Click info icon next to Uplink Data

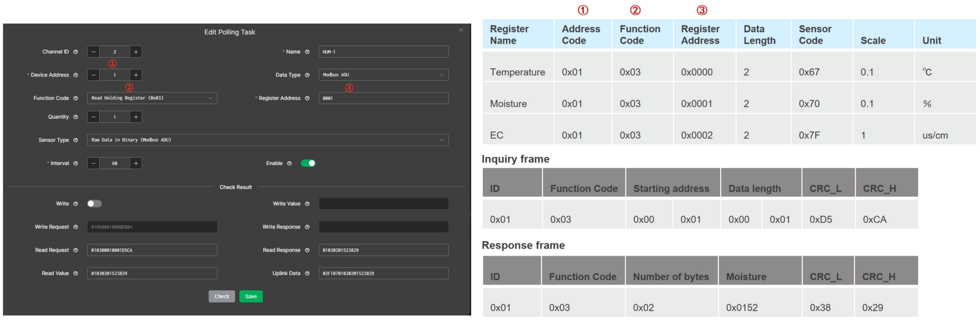(307, 274)
